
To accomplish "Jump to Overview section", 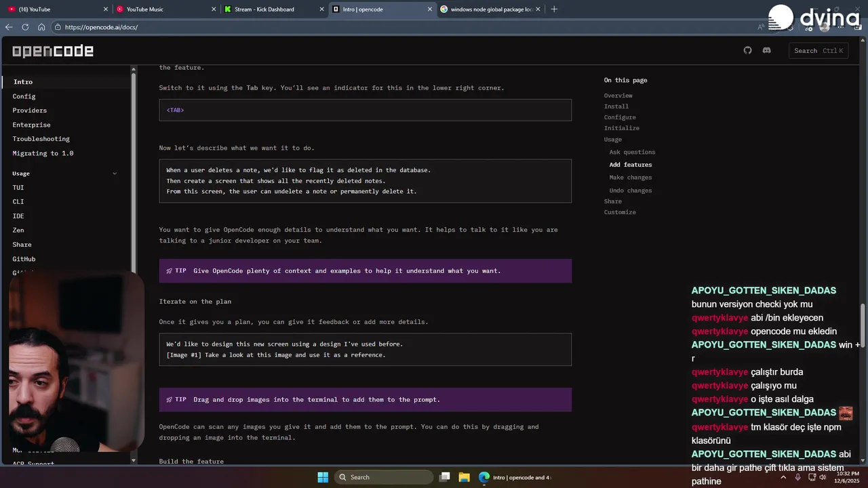I will [618, 96].
